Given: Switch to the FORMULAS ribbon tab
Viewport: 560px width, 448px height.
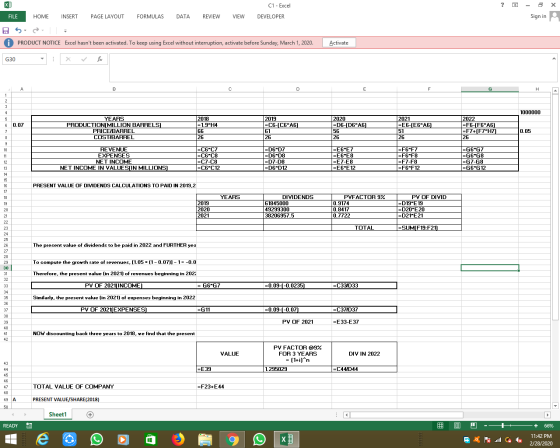Looking at the screenshot, I should [150, 16].
